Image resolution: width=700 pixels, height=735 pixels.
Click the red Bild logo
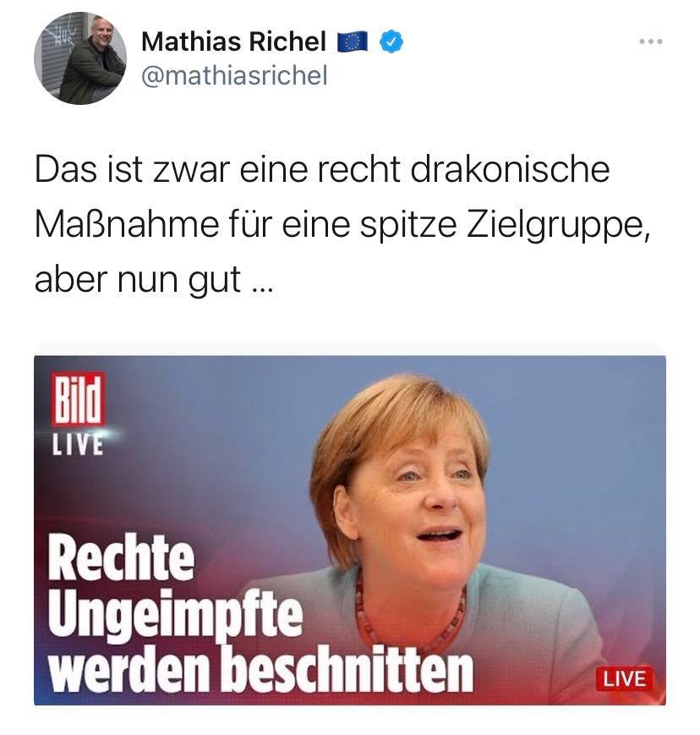(x=79, y=399)
